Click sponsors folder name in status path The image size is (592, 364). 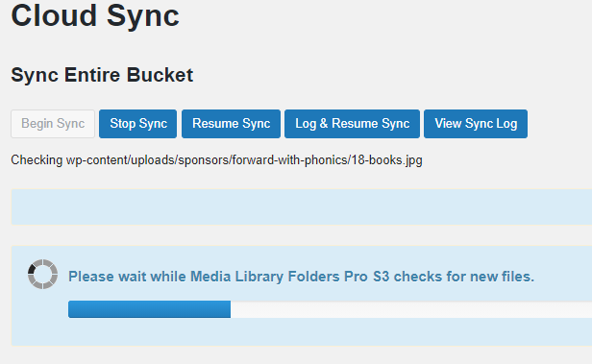coord(203,160)
